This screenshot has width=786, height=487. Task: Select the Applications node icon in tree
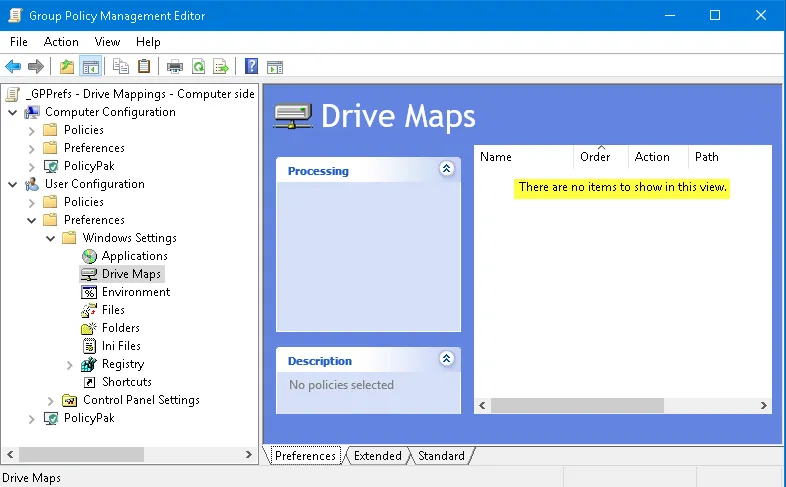pos(90,256)
